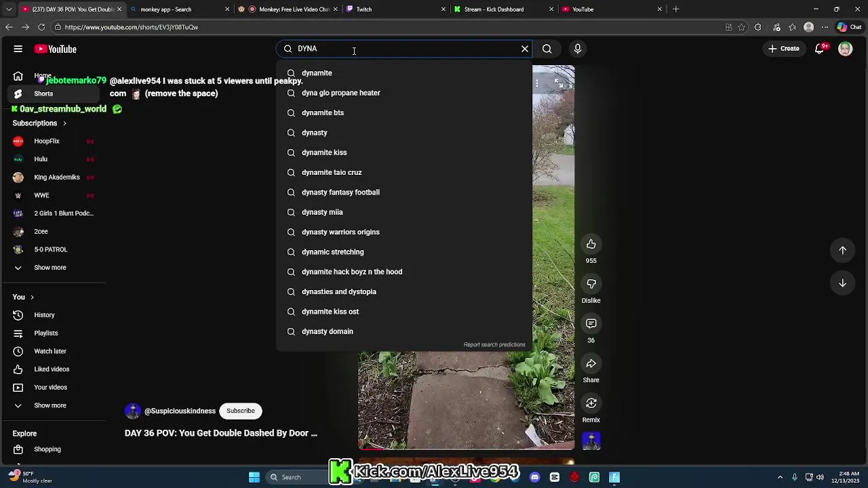
Task: Open the You section chevron
Action: pyautogui.click(x=31, y=298)
